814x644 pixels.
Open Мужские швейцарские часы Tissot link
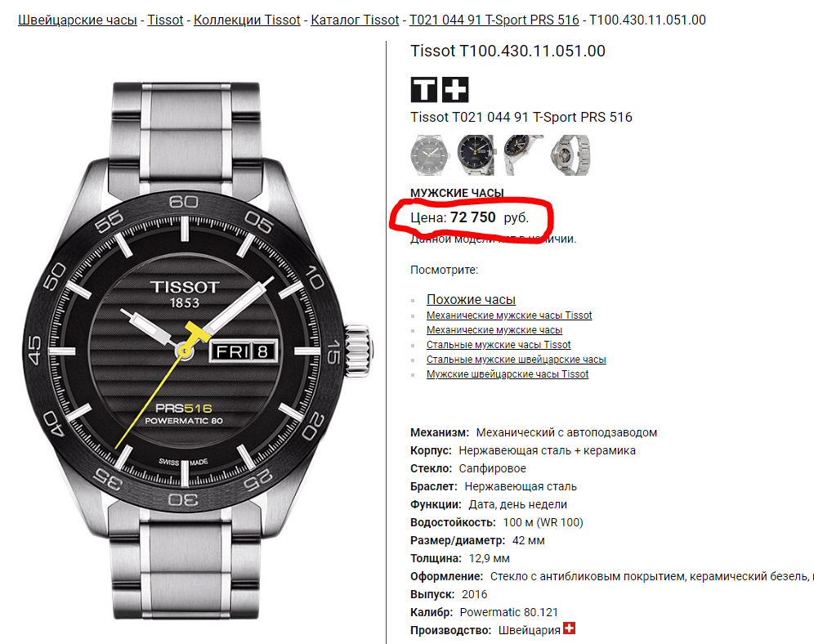click(508, 374)
